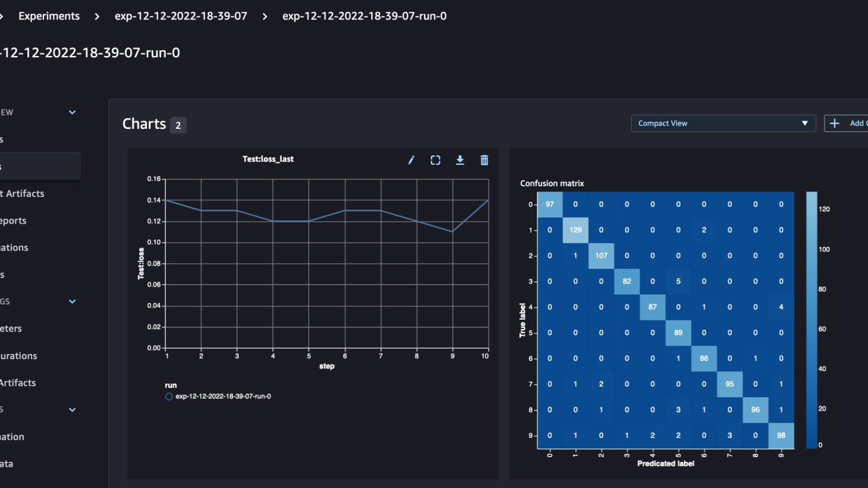Click the Charts heading count badge
Screen dimensions: 868x488
tap(178, 125)
